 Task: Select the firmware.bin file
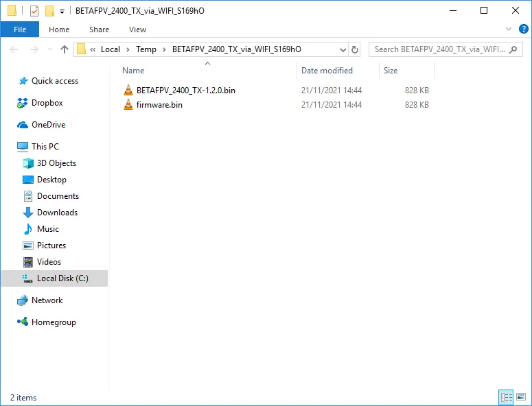click(159, 105)
